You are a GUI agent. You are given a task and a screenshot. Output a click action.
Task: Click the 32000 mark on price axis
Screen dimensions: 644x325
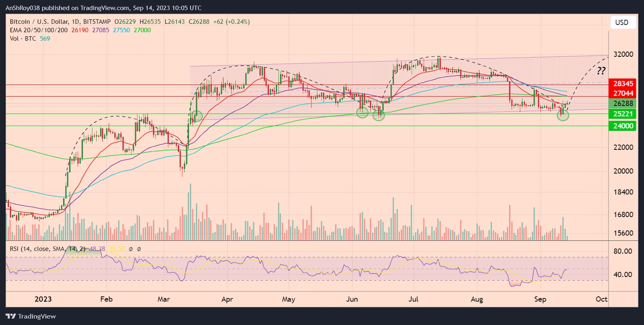click(x=623, y=54)
